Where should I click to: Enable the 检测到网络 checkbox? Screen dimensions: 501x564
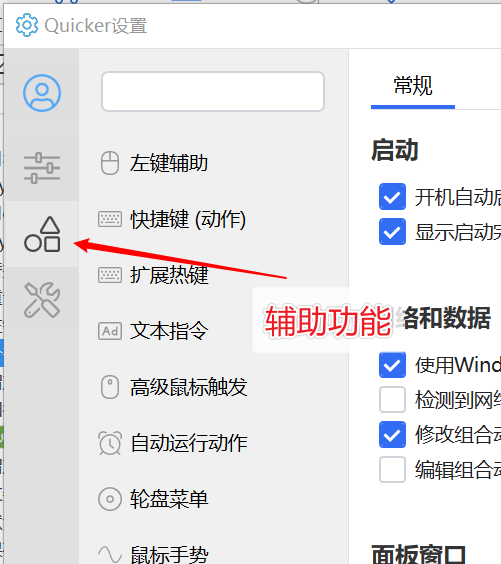pyautogui.click(x=392, y=399)
